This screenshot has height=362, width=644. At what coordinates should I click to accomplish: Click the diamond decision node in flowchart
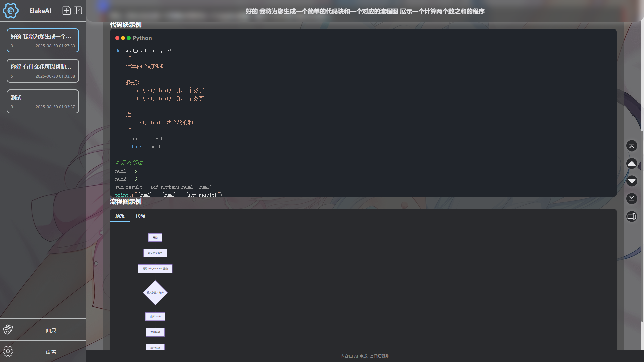point(155,293)
